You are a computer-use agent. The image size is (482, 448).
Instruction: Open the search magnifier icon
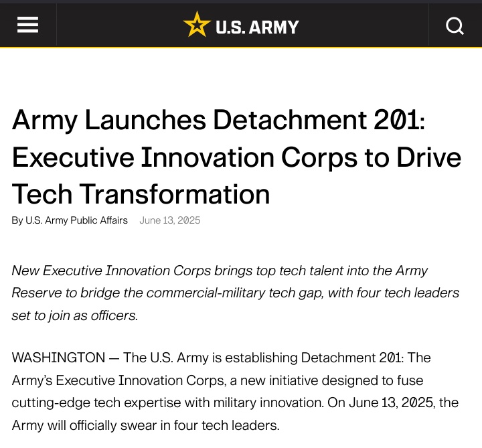[x=455, y=26]
